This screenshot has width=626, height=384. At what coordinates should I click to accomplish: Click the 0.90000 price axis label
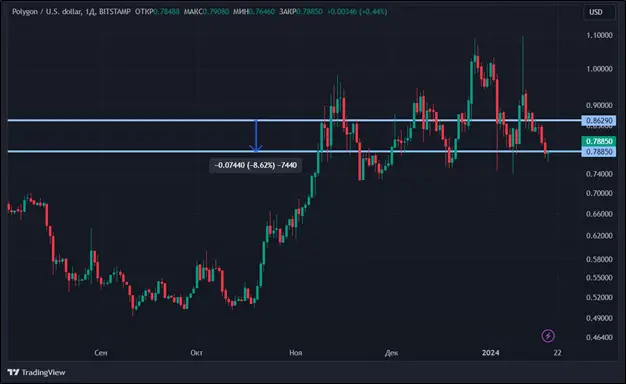[x=599, y=105]
